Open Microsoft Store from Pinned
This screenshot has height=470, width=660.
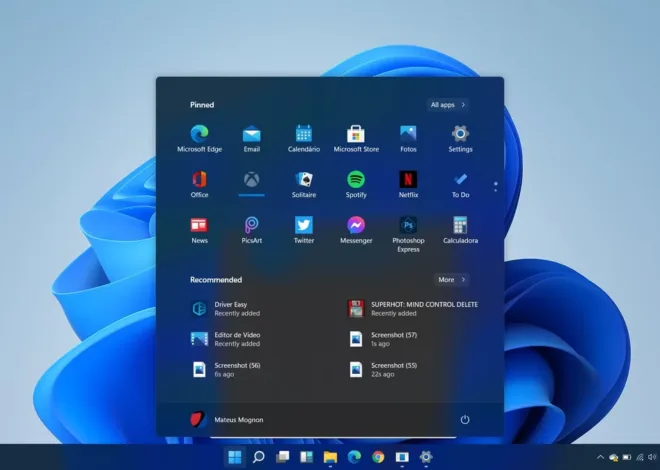[356, 139]
